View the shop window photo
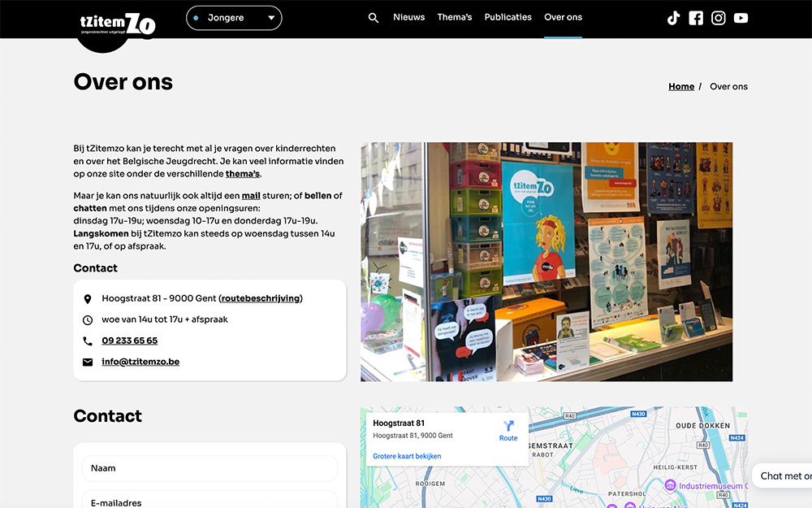812x508 pixels. [546, 262]
